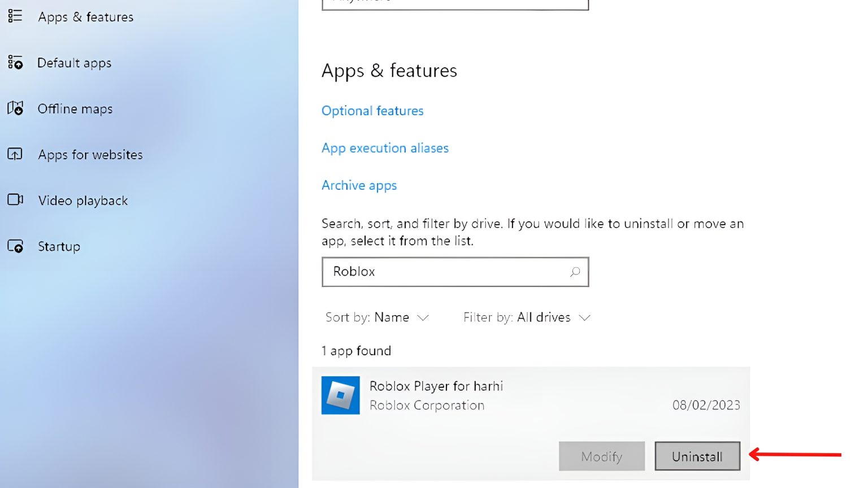This screenshot has width=868, height=488.
Task: Open Apps for websites settings
Action: 90,155
